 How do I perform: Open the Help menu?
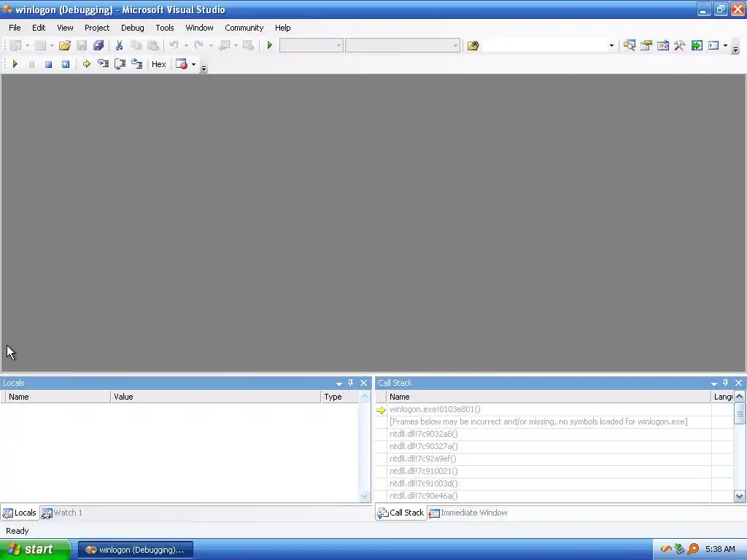[282, 28]
